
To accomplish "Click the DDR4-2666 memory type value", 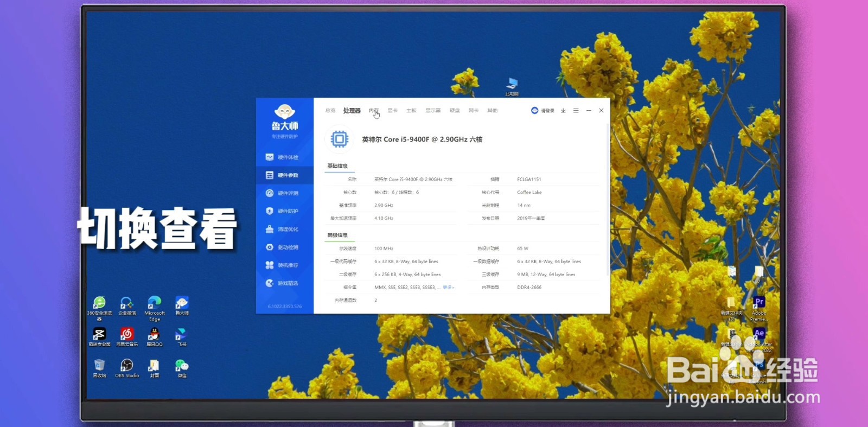I will pos(529,288).
